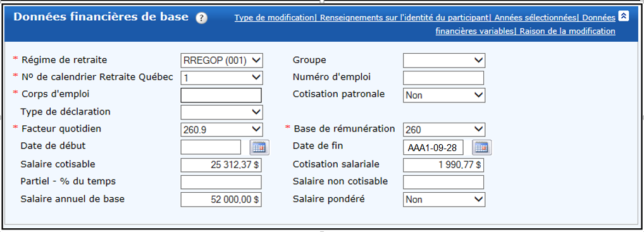Open the Régime de retraite dropdown
This screenshot has height=232, width=644.
click(x=222, y=60)
